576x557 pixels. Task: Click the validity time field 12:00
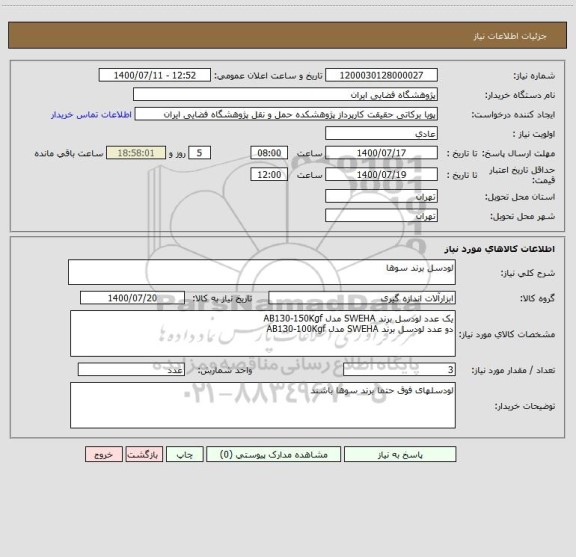[269, 174]
